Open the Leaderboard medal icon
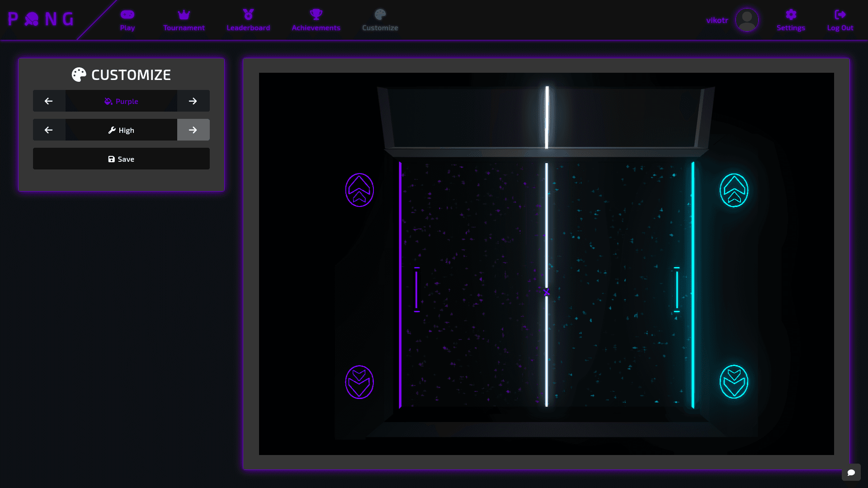Screen dimensions: 868x488 click(x=248, y=14)
